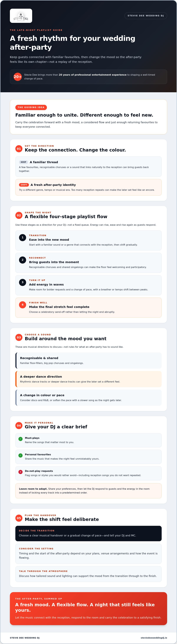The image size is (177, 644).
Task: Click stage 1 Transition circle
Action: click(23, 237)
